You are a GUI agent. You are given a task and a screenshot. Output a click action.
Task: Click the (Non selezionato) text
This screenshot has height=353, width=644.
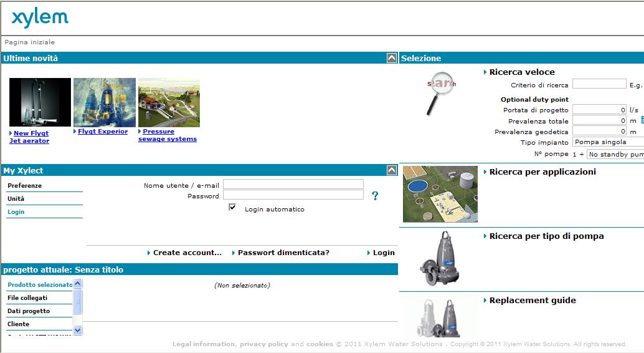point(242,285)
